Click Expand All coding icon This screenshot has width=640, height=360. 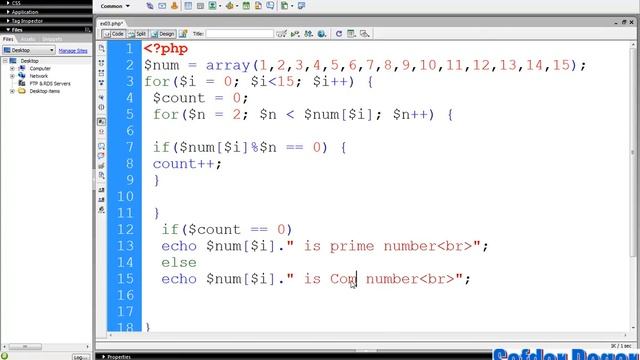tap(102, 82)
